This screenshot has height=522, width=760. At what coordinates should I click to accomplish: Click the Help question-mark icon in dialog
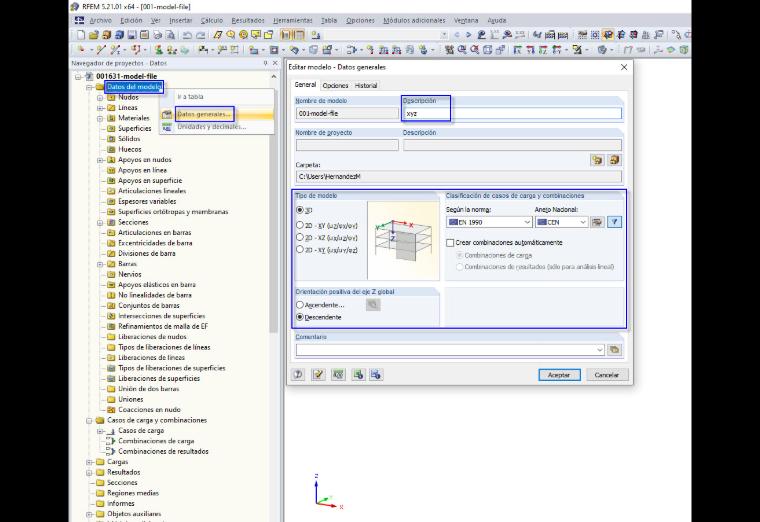[x=298, y=375]
